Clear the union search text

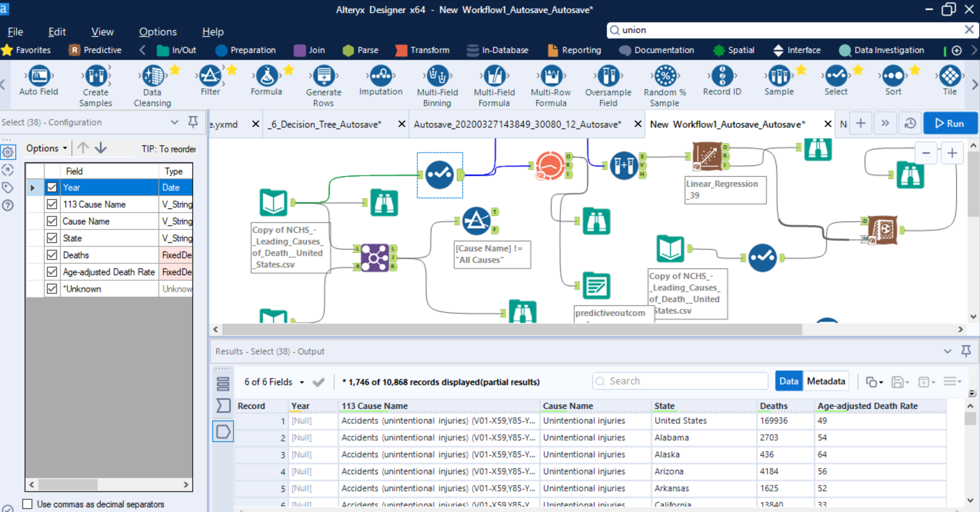(x=969, y=30)
